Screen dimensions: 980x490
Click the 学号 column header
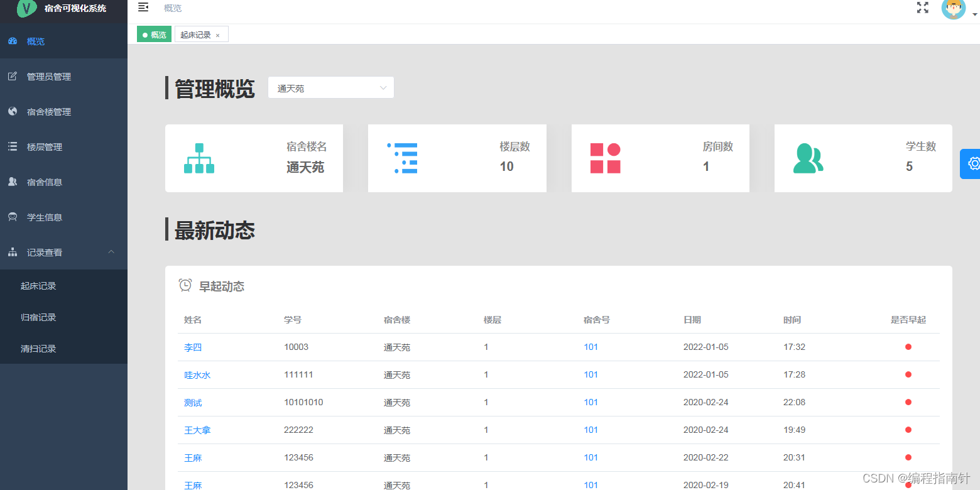click(293, 320)
